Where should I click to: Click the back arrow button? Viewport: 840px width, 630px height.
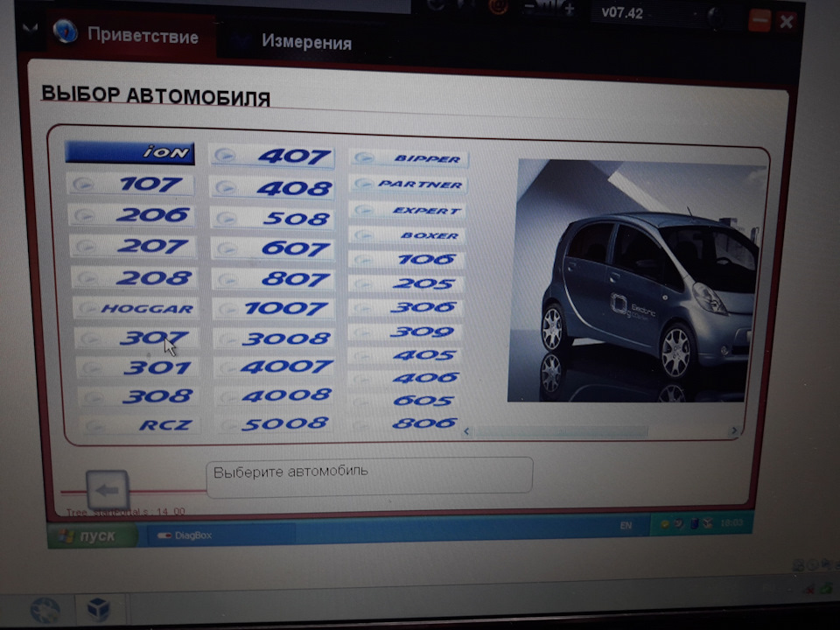pyautogui.click(x=107, y=490)
